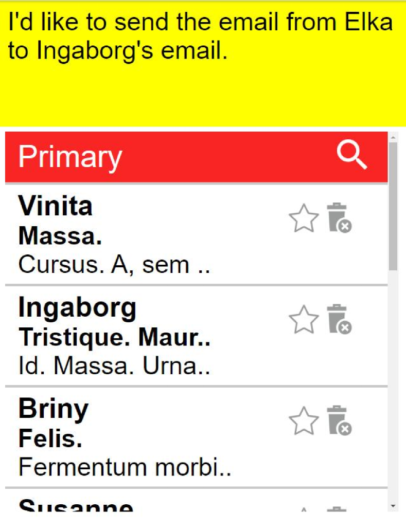Trash the email from Ingaborg
This screenshot has width=406, height=532.
[339, 320]
